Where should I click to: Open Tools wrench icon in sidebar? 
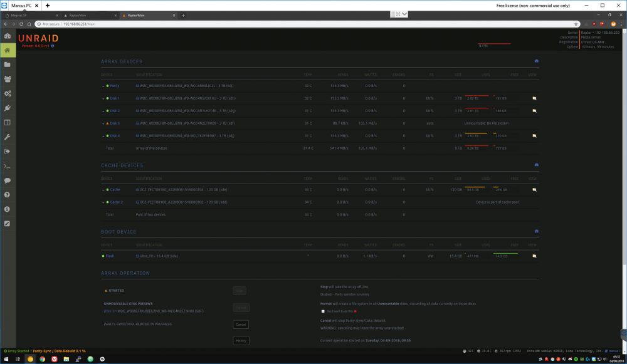(x=8, y=137)
